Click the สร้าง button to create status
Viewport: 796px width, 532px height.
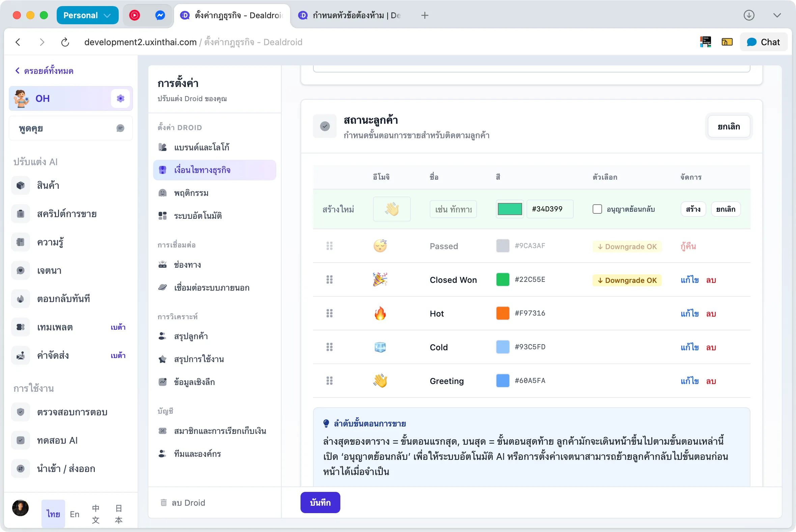[x=693, y=209]
